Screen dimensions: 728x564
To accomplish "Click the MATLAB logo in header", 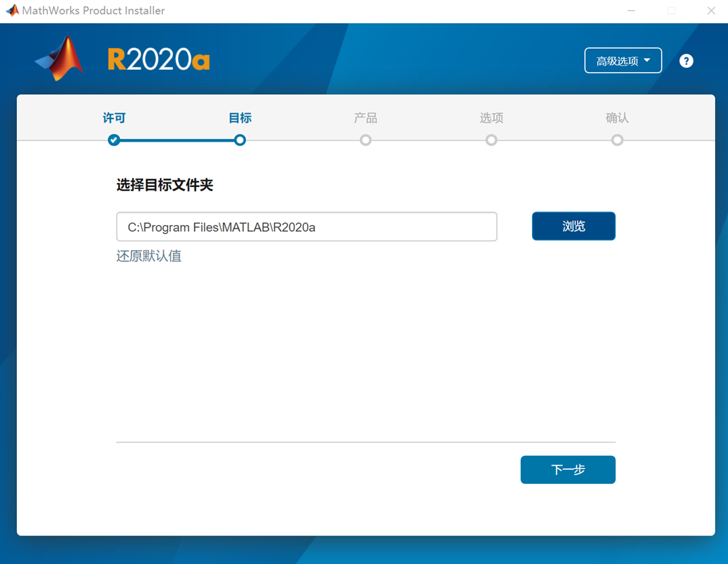I will click(x=60, y=59).
